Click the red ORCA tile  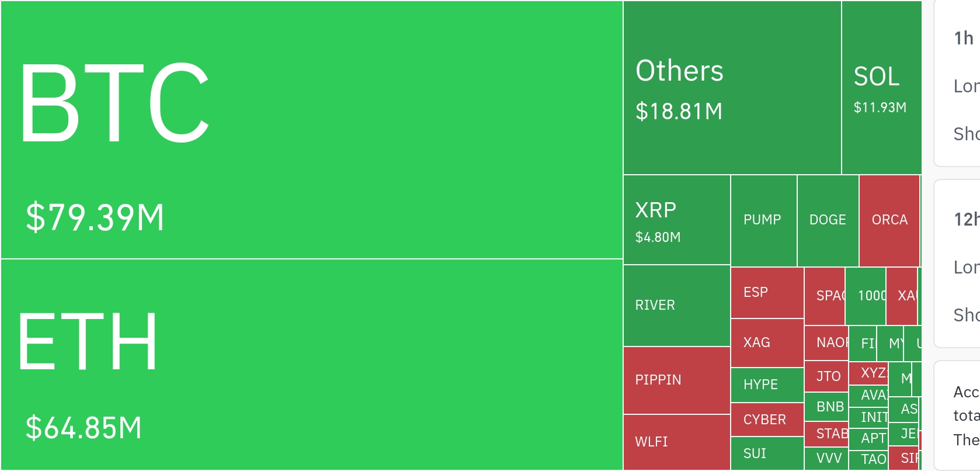click(889, 220)
